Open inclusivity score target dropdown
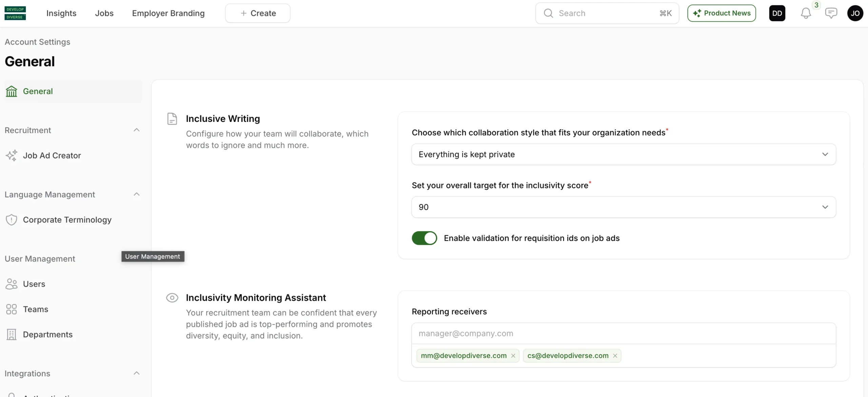868x397 pixels. coord(623,207)
